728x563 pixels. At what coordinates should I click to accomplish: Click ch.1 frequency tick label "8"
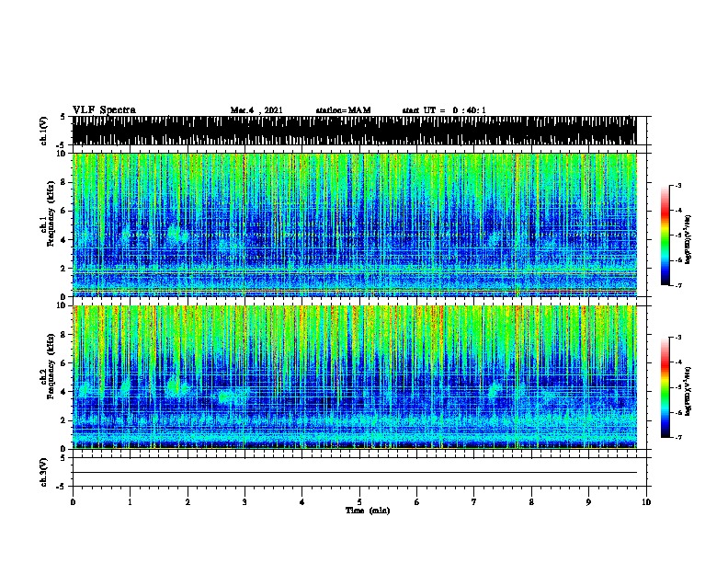tap(63, 182)
